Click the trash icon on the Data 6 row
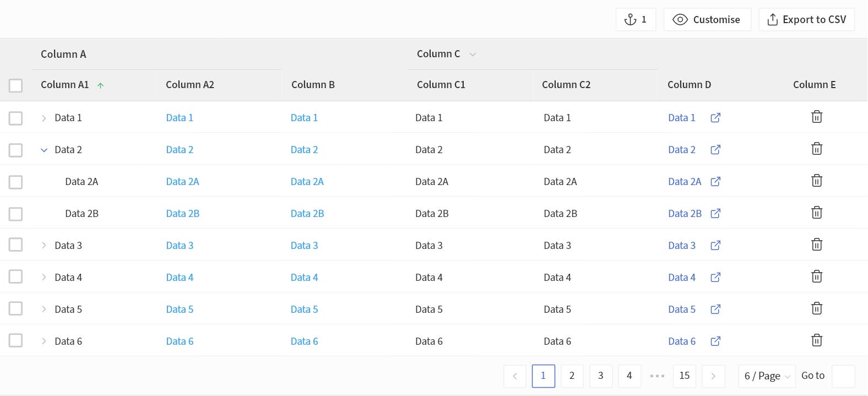Viewport: 868px width, 396px height. tap(817, 340)
